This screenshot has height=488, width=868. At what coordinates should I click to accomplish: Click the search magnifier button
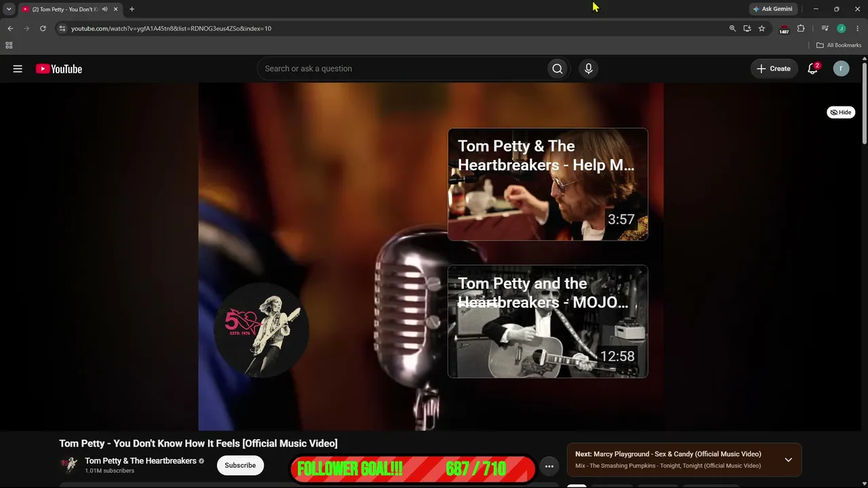tap(557, 68)
